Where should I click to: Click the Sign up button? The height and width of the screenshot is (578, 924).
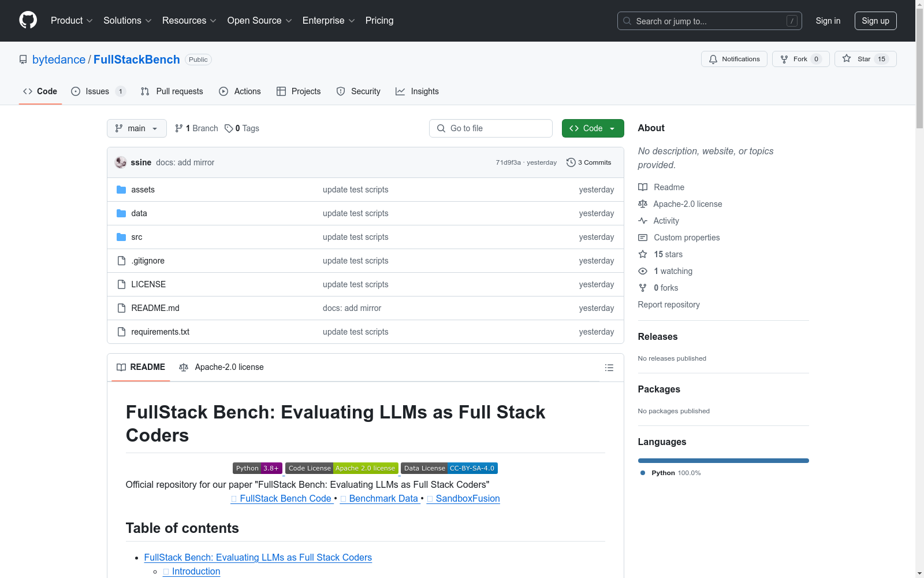[x=875, y=21]
